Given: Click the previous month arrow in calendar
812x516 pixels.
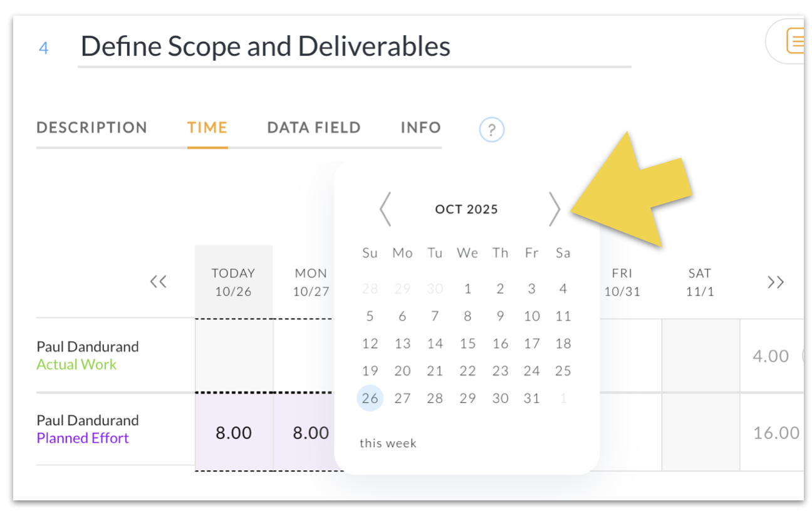Looking at the screenshot, I should click(385, 209).
